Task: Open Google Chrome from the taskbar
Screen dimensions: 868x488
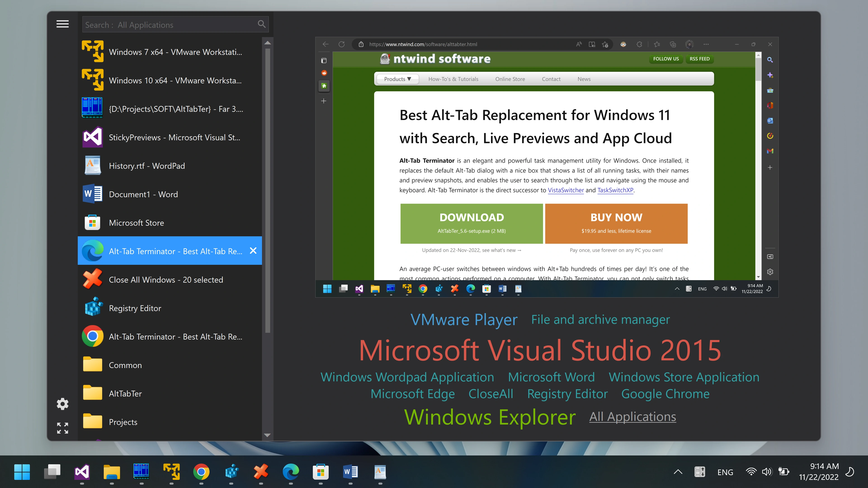Action: click(x=201, y=472)
